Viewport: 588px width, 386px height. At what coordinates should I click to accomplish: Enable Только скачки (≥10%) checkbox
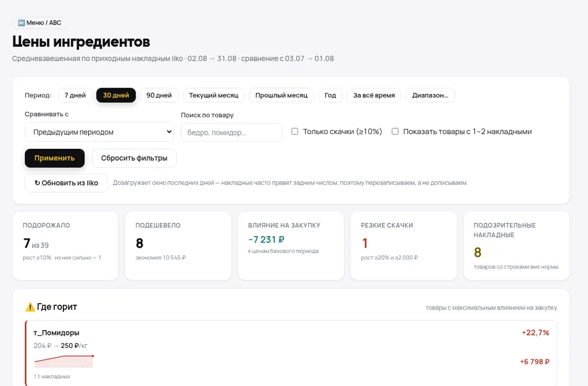(295, 131)
